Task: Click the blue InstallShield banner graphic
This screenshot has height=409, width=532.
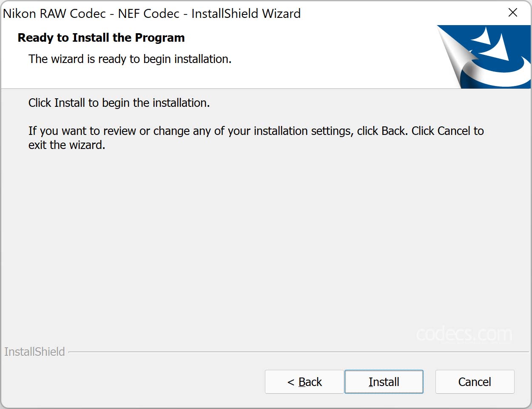Action: 484,57
